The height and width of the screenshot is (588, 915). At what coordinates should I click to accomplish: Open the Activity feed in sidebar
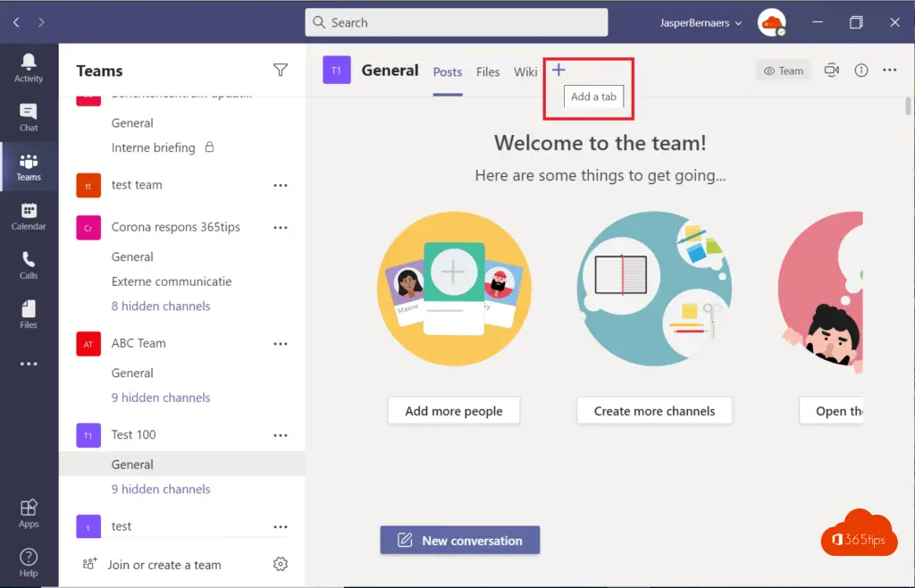[29, 68]
